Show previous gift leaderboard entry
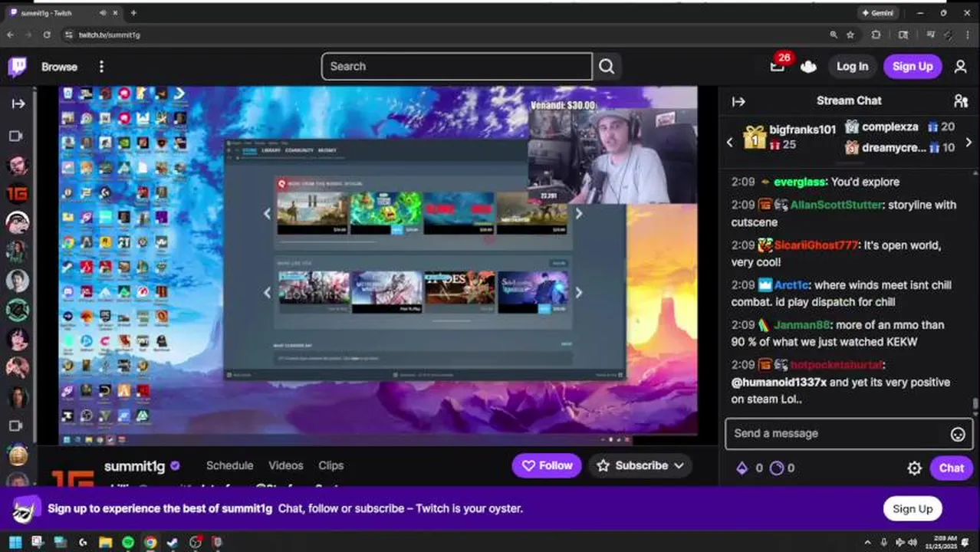Image resolution: width=980 pixels, height=552 pixels. [729, 142]
